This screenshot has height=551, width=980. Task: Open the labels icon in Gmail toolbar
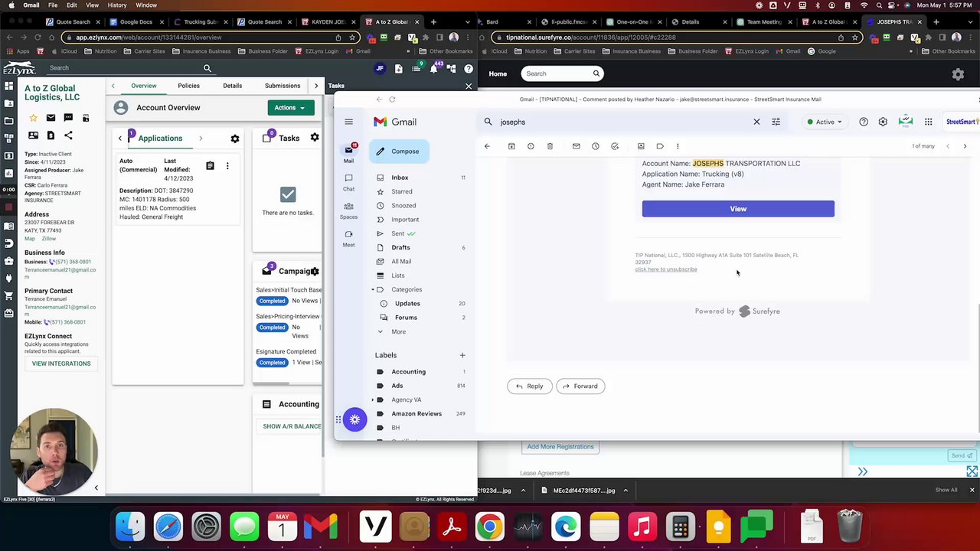[x=660, y=146]
